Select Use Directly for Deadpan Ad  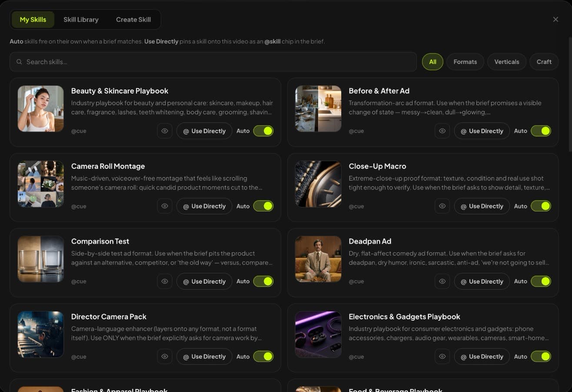(x=482, y=281)
